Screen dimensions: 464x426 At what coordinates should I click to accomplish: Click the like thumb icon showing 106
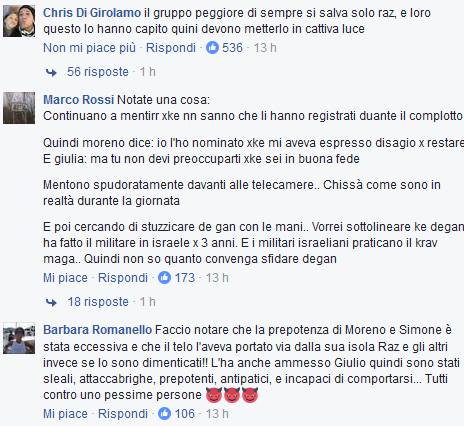(x=164, y=414)
